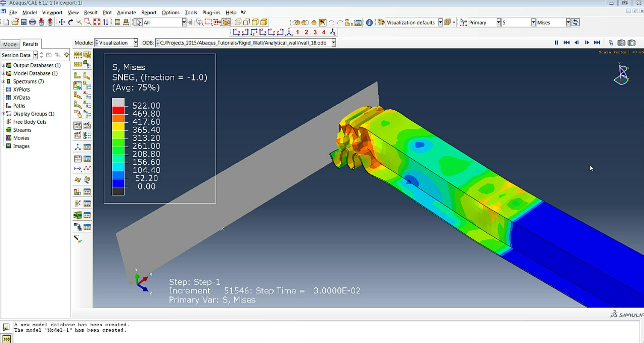The image size is (644, 343).
Task: Click the Plot Undeformed Shape icon
Action: pyautogui.click(x=77, y=75)
